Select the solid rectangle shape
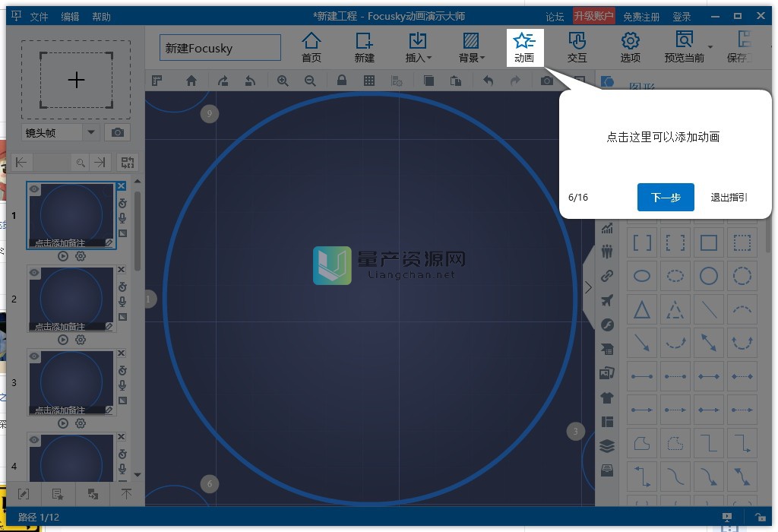 click(709, 243)
